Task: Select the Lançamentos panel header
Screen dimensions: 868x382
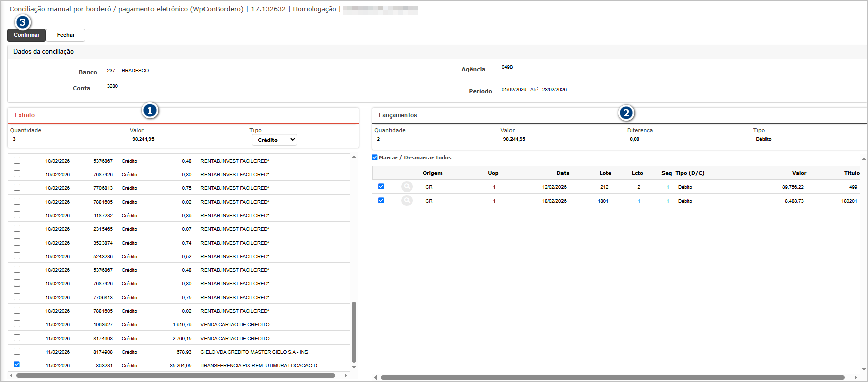Action: 398,115
